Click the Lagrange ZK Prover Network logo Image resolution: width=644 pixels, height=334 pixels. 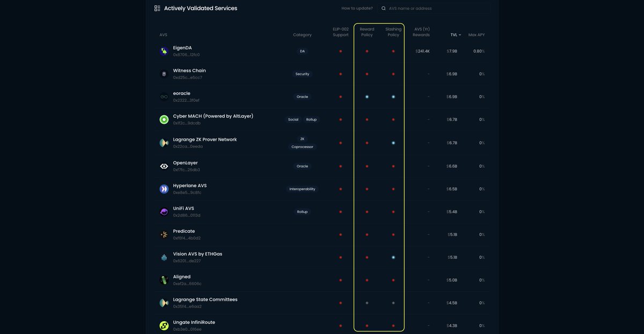pos(164,143)
